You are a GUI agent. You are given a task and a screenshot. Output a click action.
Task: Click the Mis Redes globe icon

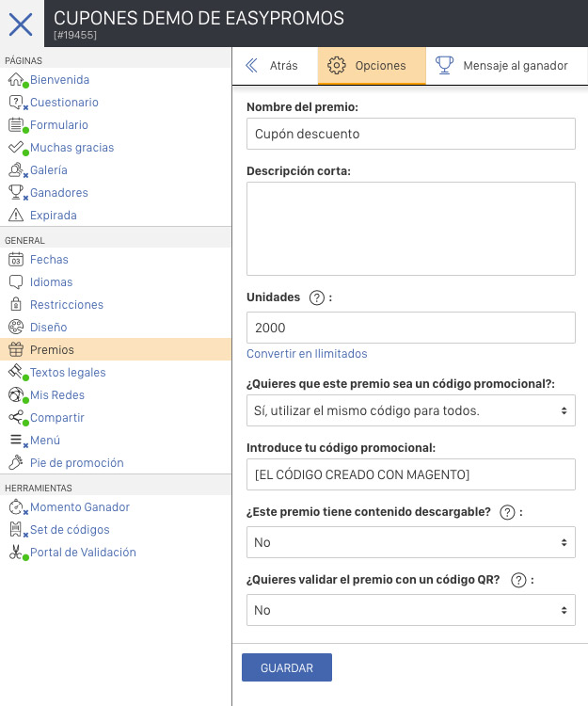click(x=16, y=394)
